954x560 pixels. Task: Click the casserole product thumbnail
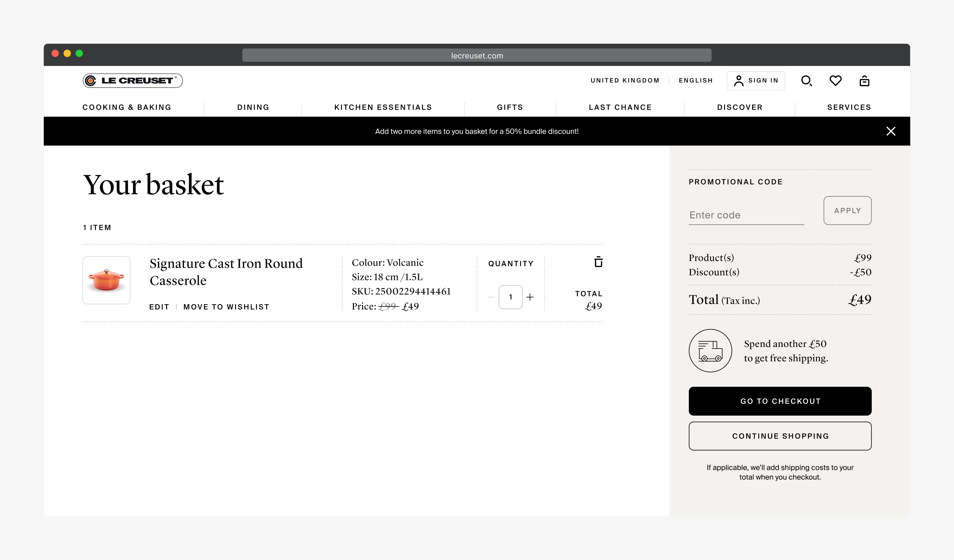tap(106, 280)
